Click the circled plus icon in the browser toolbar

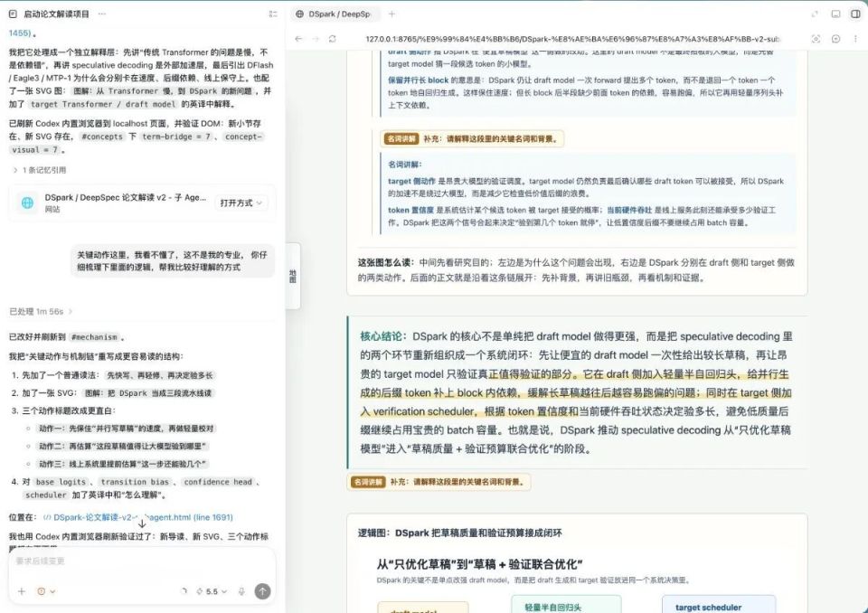click(x=835, y=39)
